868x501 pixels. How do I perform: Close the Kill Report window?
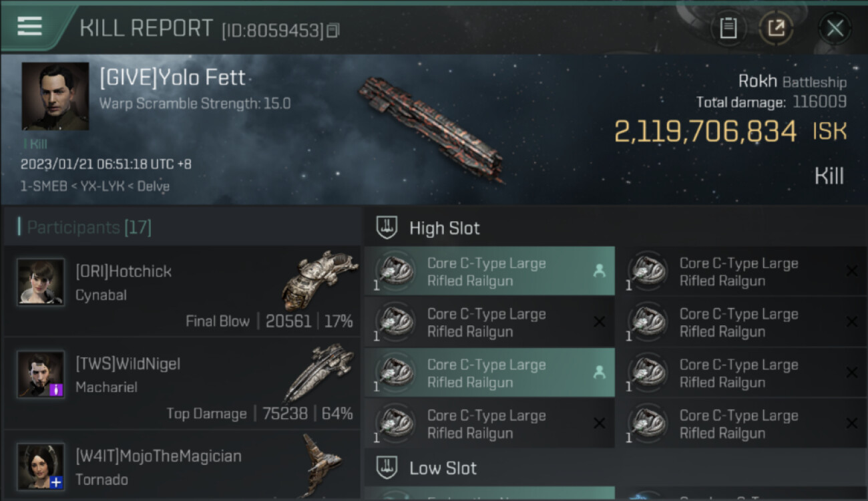[x=835, y=28]
